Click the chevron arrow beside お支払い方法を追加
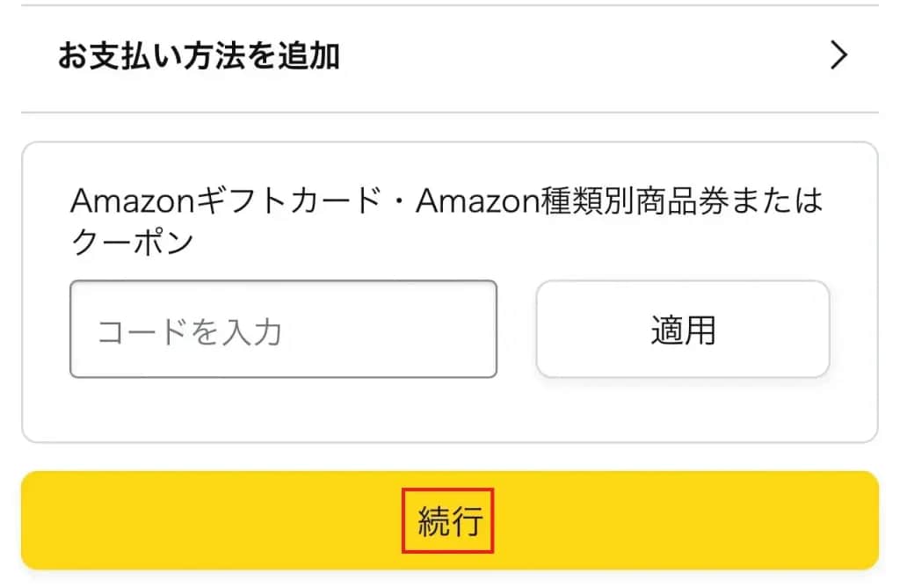 839,57
